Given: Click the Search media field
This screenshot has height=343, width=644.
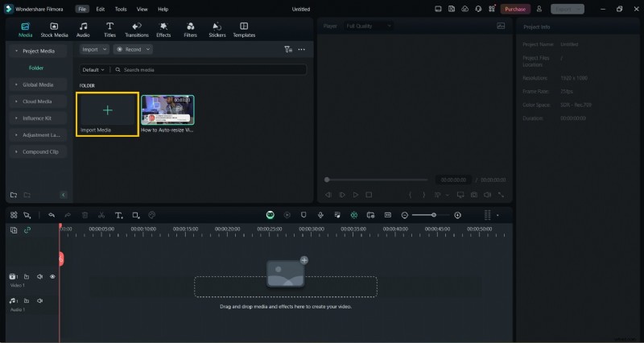Looking at the screenshot, I should (209, 70).
